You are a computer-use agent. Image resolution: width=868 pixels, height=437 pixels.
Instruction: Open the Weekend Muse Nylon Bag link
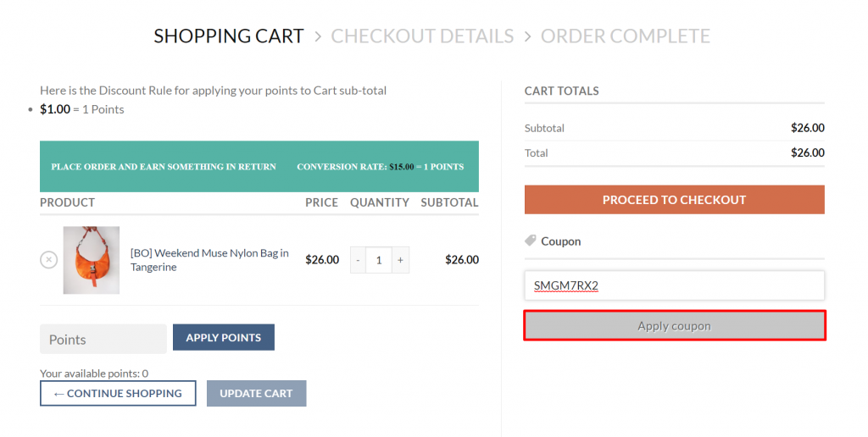coord(209,260)
